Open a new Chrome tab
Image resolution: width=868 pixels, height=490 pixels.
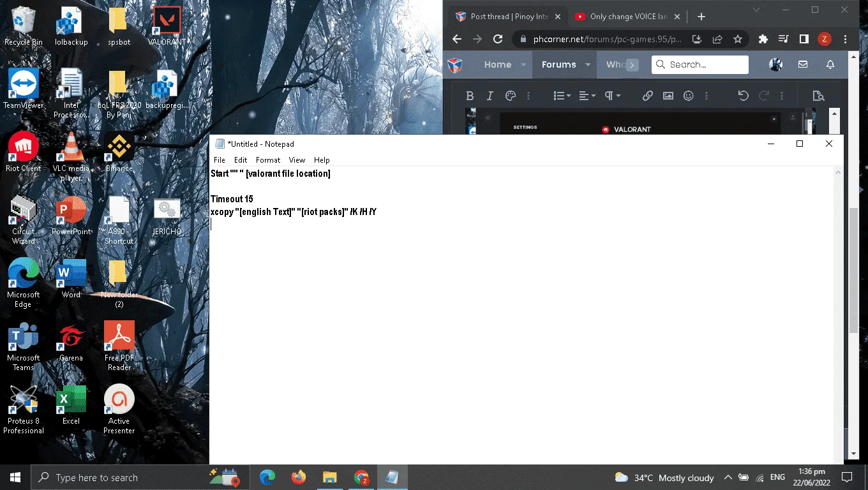click(701, 17)
